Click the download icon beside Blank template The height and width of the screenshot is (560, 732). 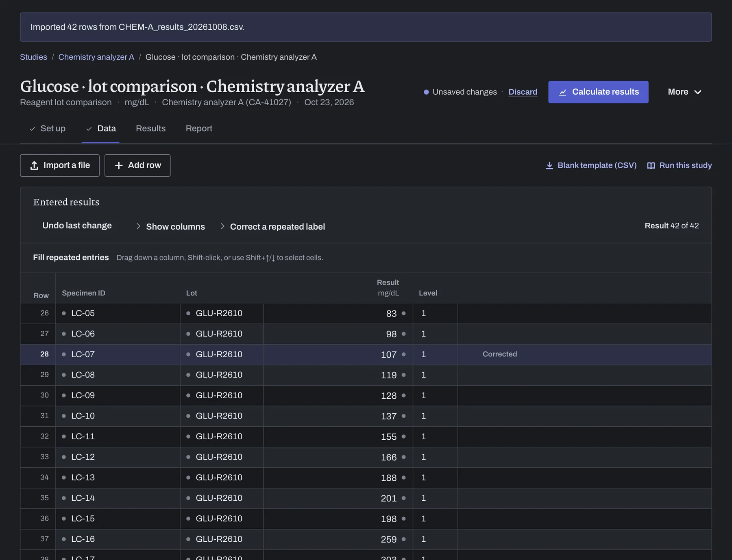tap(549, 165)
